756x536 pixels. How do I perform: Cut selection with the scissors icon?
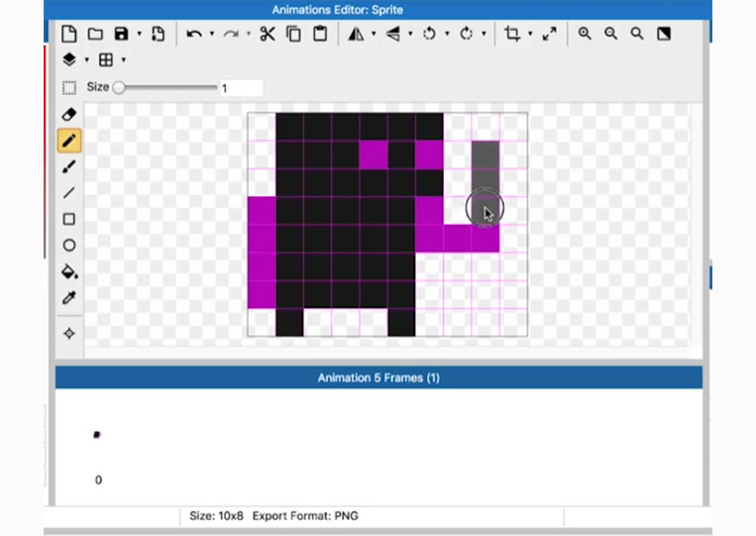point(268,34)
